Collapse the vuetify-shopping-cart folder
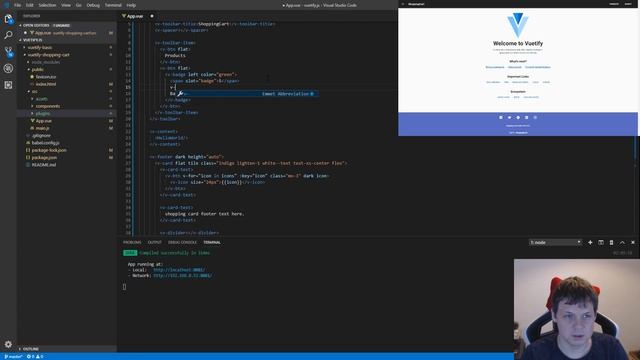Viewport: 640px width, 360px height. click(48, 55)
